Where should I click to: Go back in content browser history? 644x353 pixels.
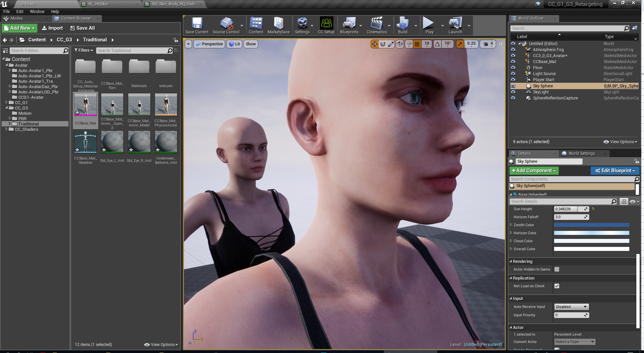[x=5, y=40]
